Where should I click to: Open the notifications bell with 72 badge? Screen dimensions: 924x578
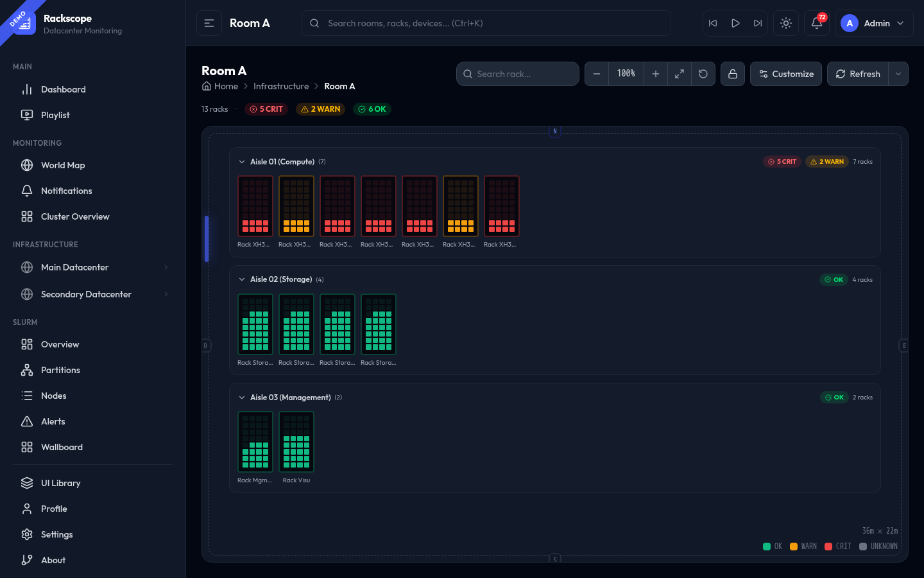click(816, 23)
